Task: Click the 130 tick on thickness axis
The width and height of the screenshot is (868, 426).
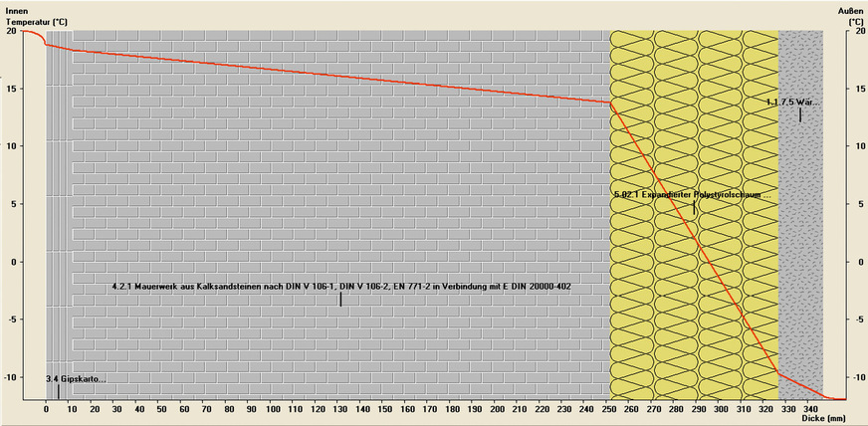Action: coord(339,409)
